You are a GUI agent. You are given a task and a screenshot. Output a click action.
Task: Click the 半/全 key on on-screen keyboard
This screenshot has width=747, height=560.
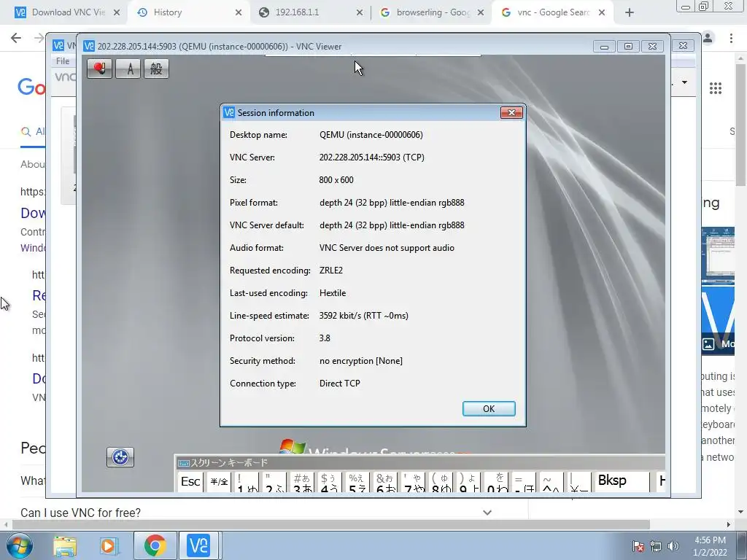pyautogui.click(x=219, y=481)
